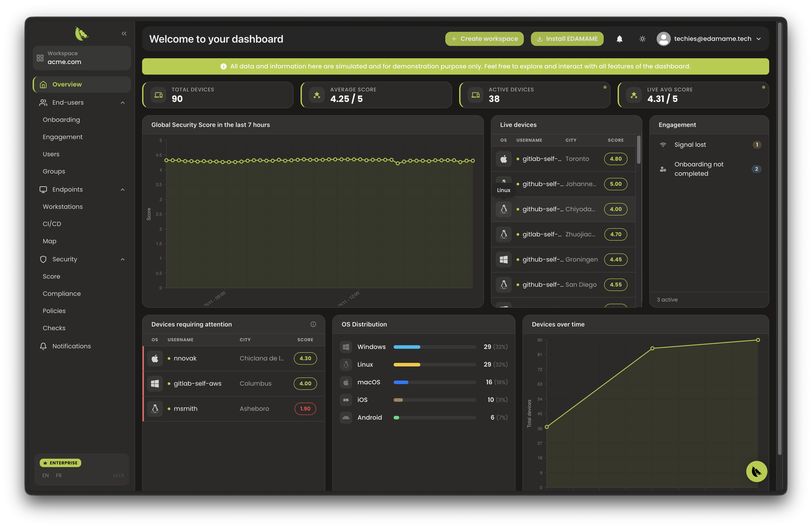The width and height of the screenshot is (812, 528).
Task: Toggle light theme with sun icon
Action: [642, 39]
